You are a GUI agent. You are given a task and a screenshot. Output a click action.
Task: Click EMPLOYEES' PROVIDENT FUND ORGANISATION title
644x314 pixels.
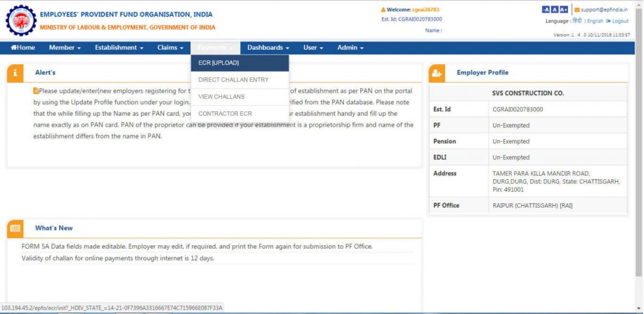(126, 14)
